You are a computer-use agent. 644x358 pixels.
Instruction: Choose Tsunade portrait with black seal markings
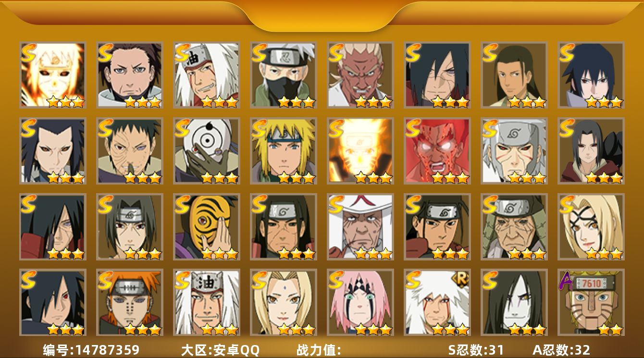(x=591, y=226)
